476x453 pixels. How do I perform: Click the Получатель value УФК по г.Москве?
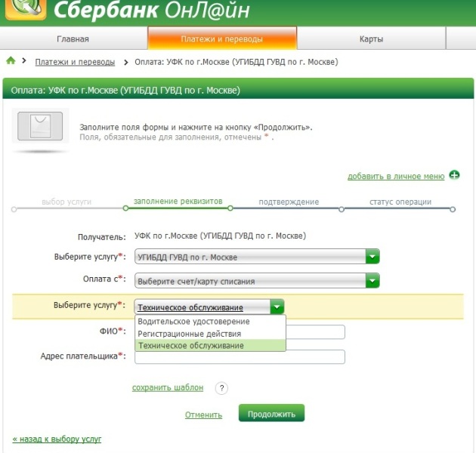coord(221,236)
